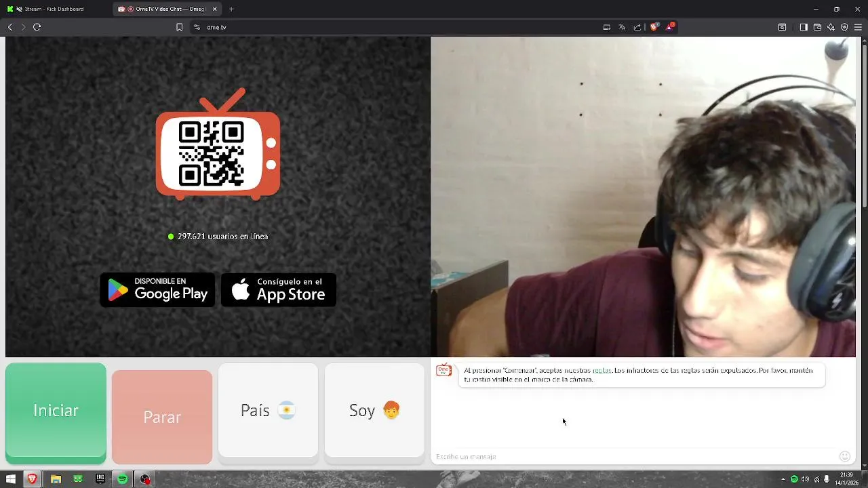Click the taskbar clock showing 21:39
The width and height of the screenshot is (868, 488).
847,479
